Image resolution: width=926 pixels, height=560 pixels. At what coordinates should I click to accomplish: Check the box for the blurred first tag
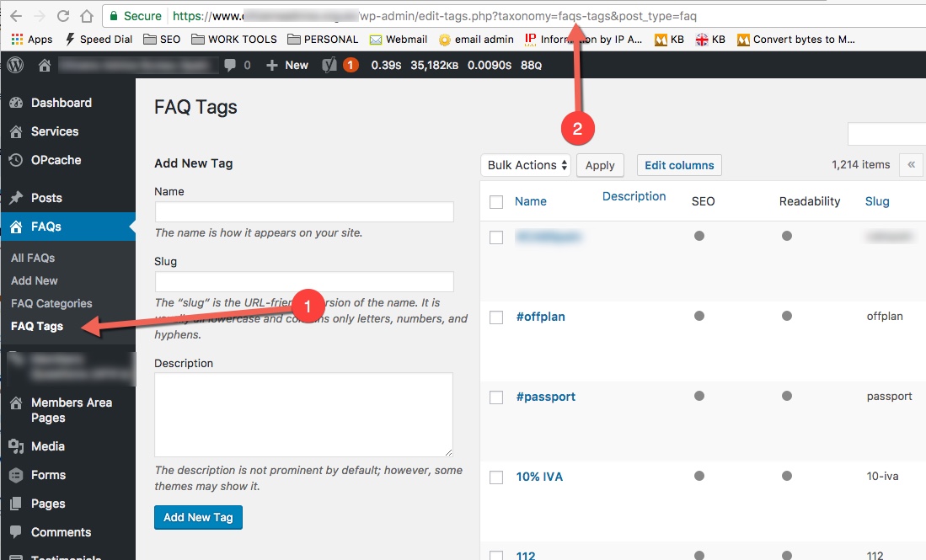496,237
